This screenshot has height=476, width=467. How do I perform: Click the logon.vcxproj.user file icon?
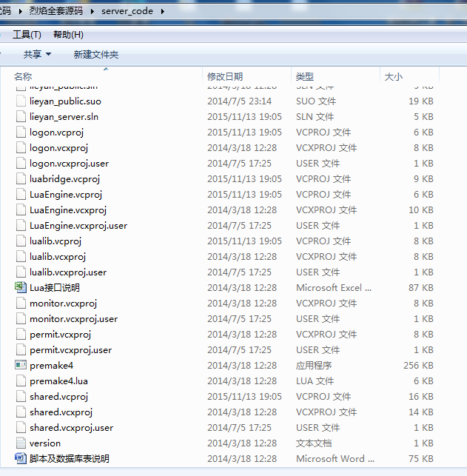(x=21, y=164)
